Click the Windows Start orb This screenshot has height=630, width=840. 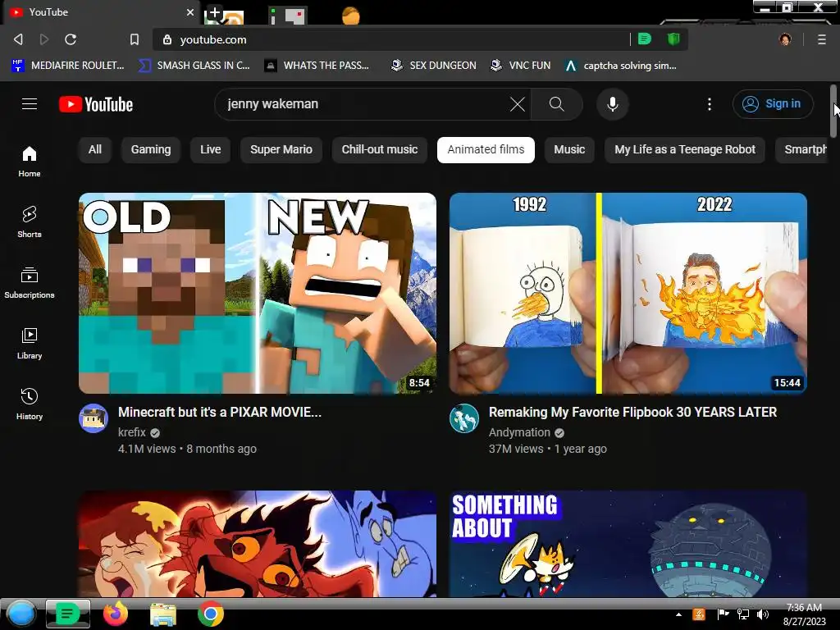pos(21,614)
